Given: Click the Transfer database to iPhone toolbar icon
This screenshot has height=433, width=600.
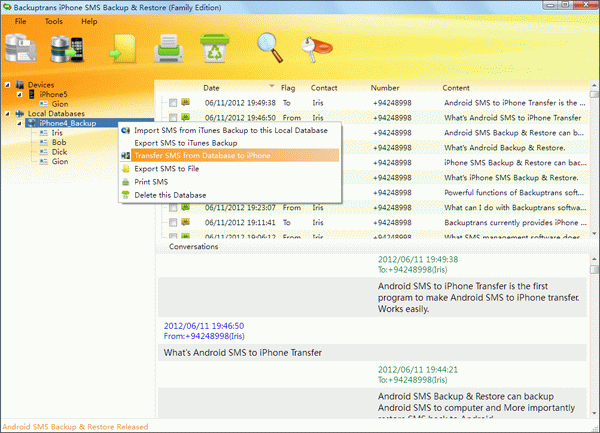Looking at the screenshot, I should 67,49.
